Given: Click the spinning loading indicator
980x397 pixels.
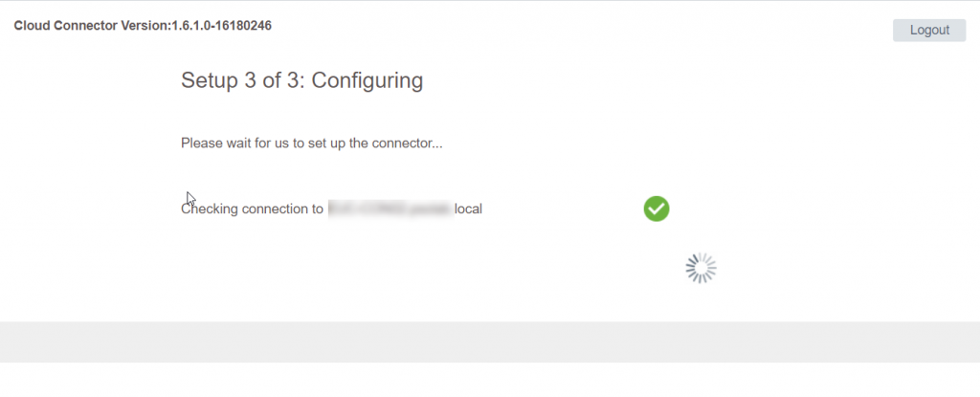Looking at the screenshot, I should pos(701,268).
